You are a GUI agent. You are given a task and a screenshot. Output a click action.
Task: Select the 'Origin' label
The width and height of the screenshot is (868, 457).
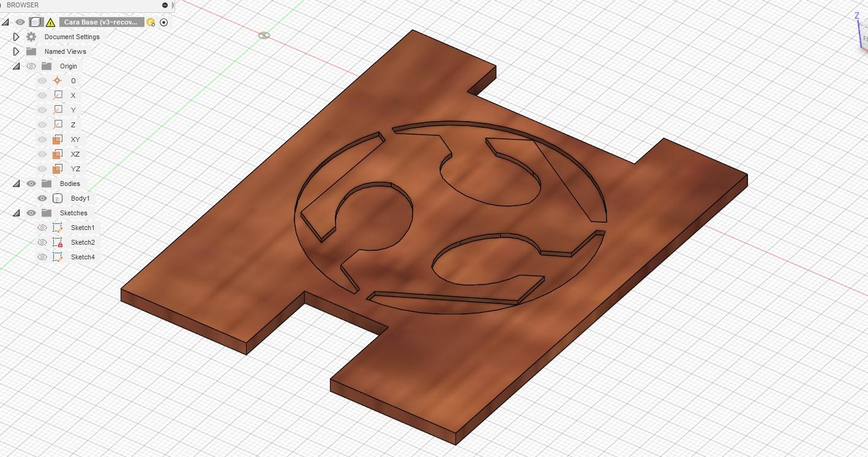pyautogui.click(x=69, y=66)
